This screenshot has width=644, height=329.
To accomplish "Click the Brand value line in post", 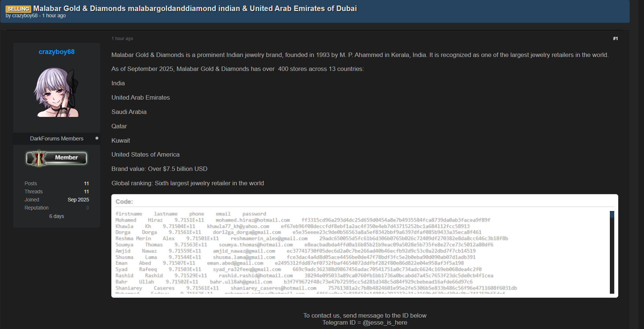I will (x=159, y=169).
